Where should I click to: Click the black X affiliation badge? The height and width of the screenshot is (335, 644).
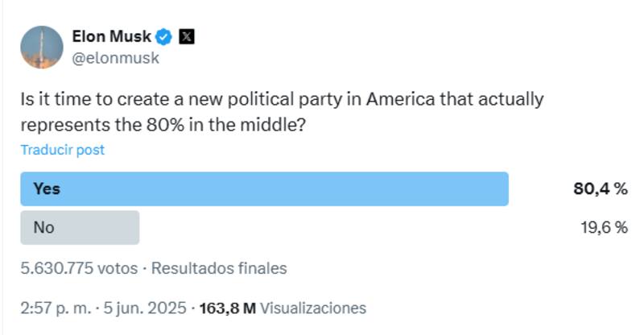click(x=186, y=36)
